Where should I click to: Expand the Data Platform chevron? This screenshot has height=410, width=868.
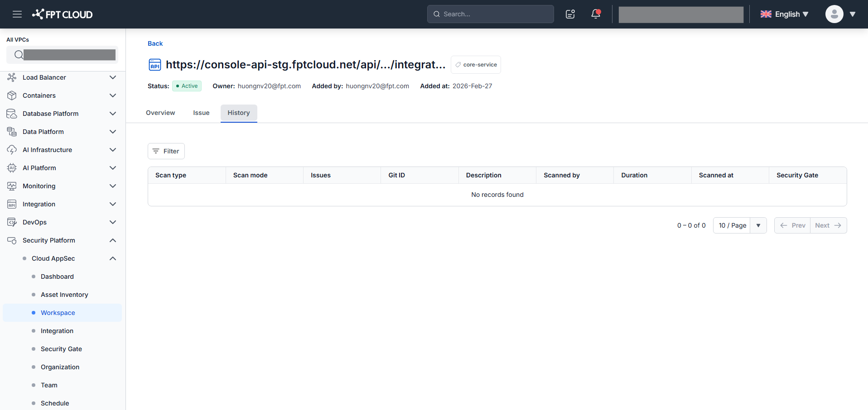[x=113, y=132]
